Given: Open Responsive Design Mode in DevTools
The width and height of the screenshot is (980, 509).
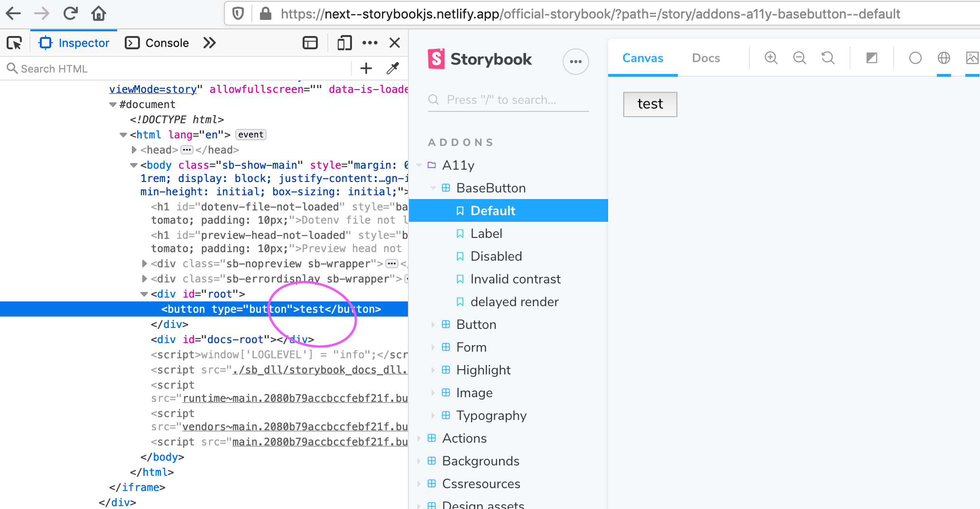Looking at the screenshot, I should (x=344, y=43).
